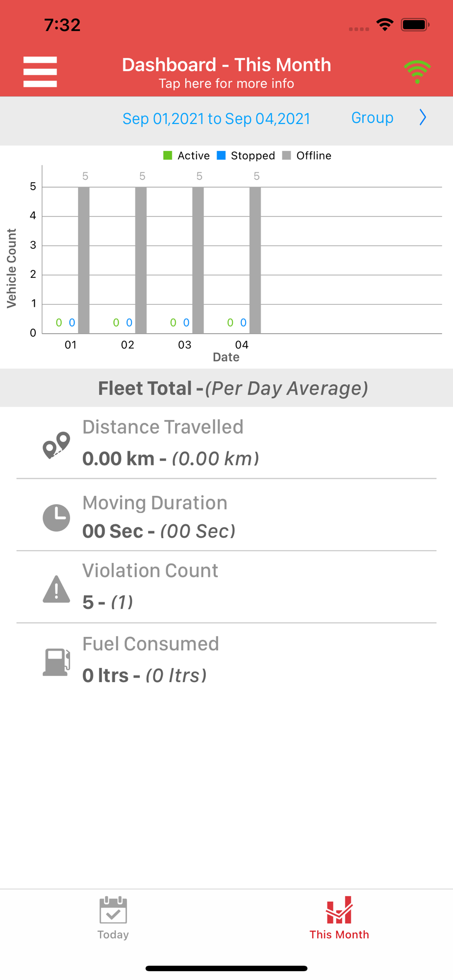
Task: Select the This Month tab label
Action: point(339,934)
